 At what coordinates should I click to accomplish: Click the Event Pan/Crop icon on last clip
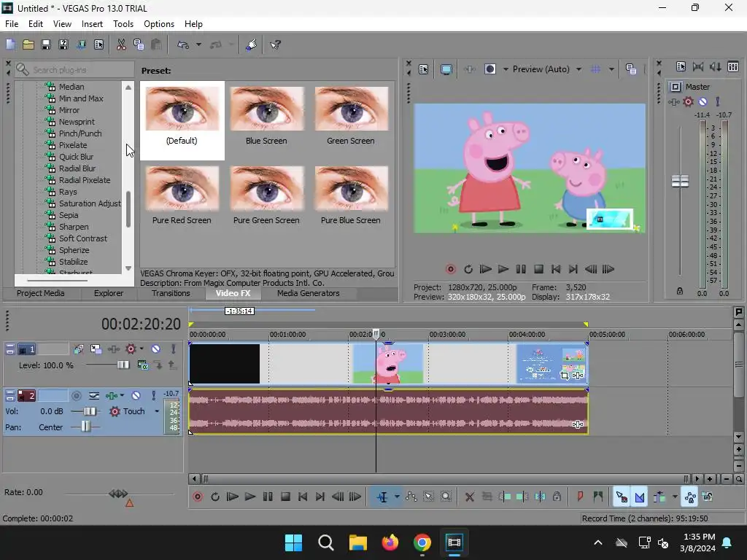pos(565,376)
